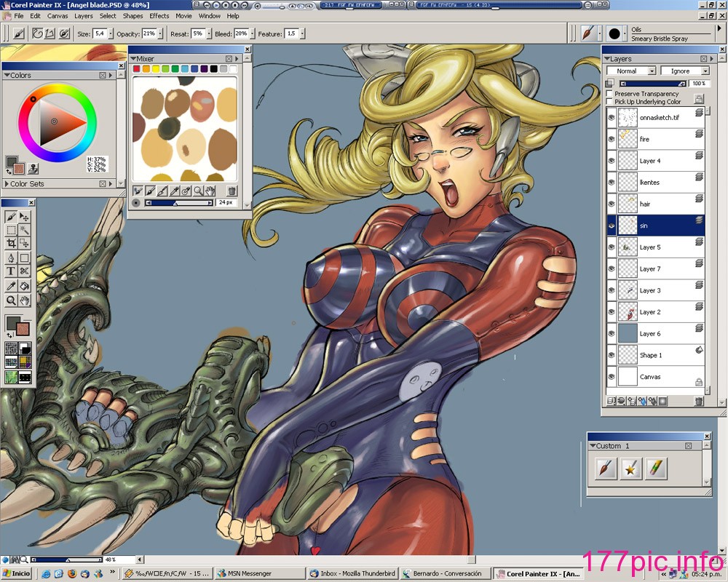Open the paper selector in the toolbox
Screen dimensions: 728x582
point(11,348)
